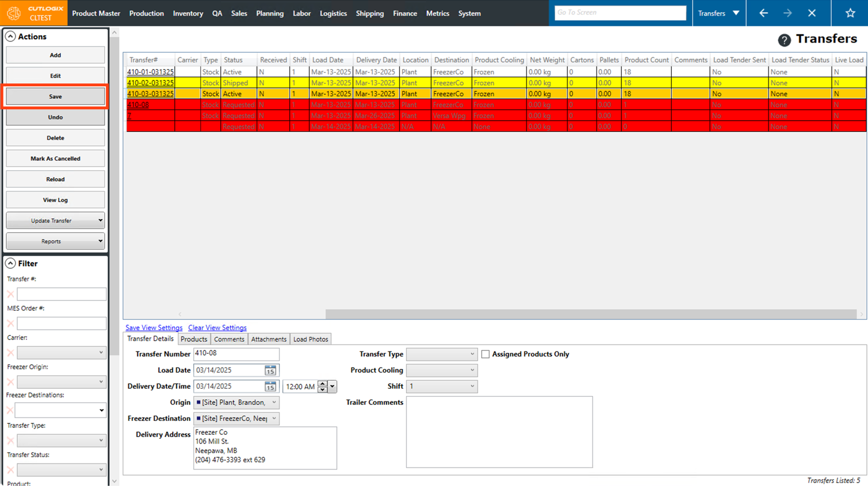Collapse the Filter panel

tap(10, 263)
